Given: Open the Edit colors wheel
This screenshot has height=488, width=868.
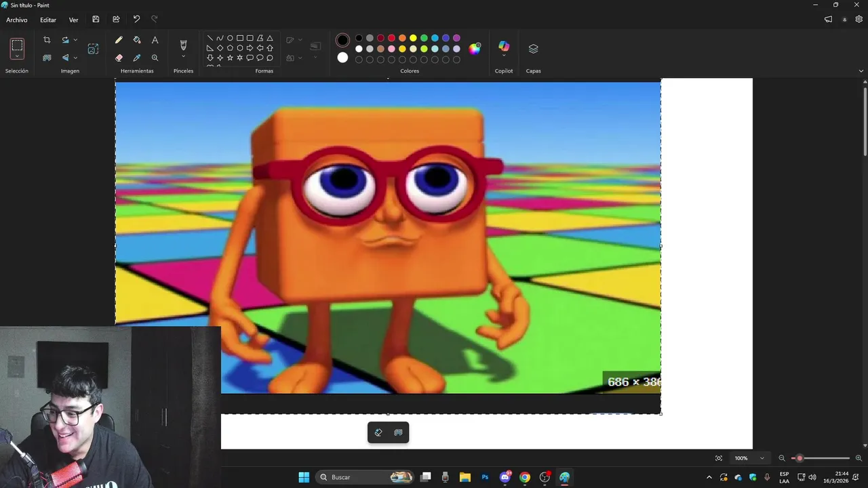Looking at the screenshot, I should [475, 48].
